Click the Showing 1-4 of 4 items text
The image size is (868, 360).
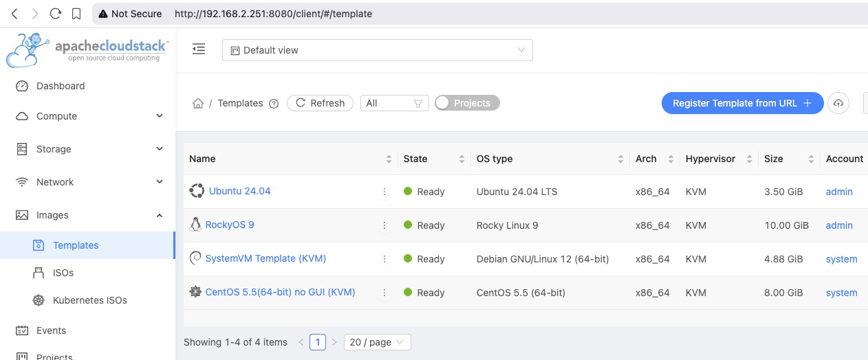coord(235,342)
